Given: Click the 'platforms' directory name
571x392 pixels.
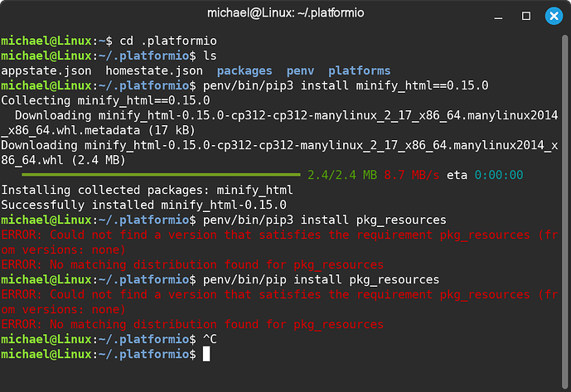Looking at the screenshot, I should click(x=360, y=70).
